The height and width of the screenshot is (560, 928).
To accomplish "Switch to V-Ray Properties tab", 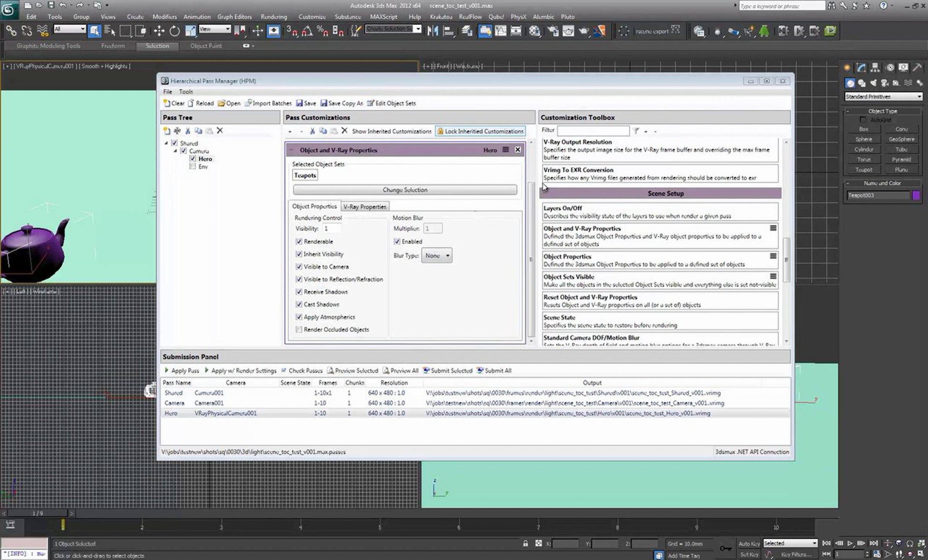I will pyautogui.click(x=365, y=207).
